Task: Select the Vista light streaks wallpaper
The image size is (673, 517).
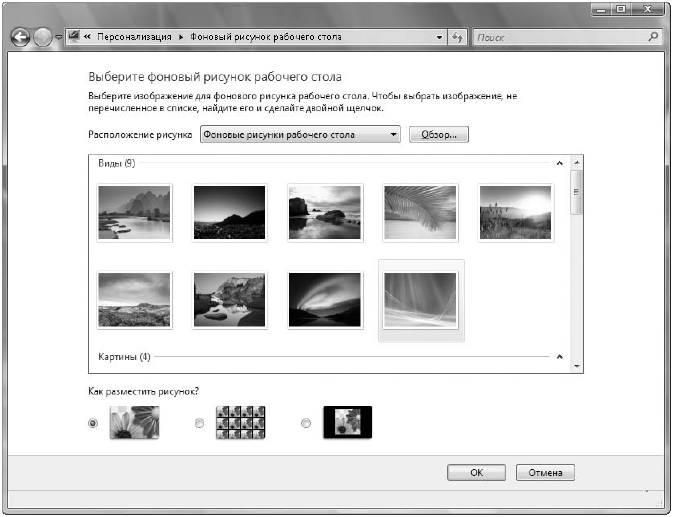Action: click(x=420, y=299)
